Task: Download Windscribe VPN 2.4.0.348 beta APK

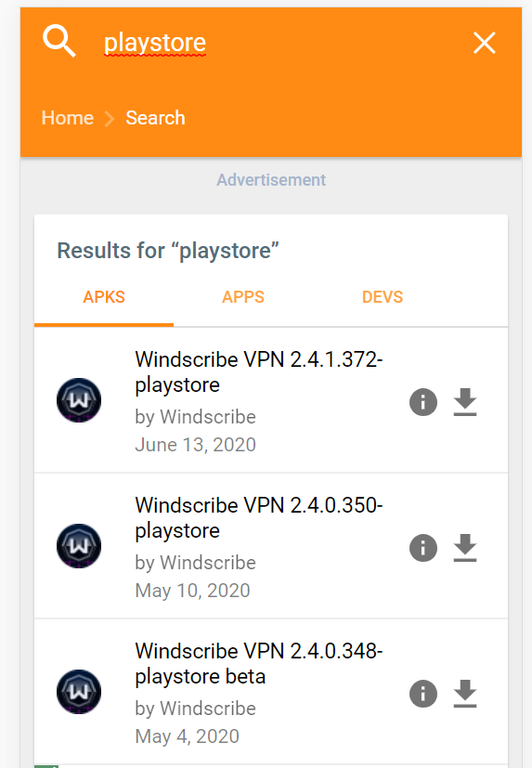Action: pyautogui.click(x=465, y=694)
